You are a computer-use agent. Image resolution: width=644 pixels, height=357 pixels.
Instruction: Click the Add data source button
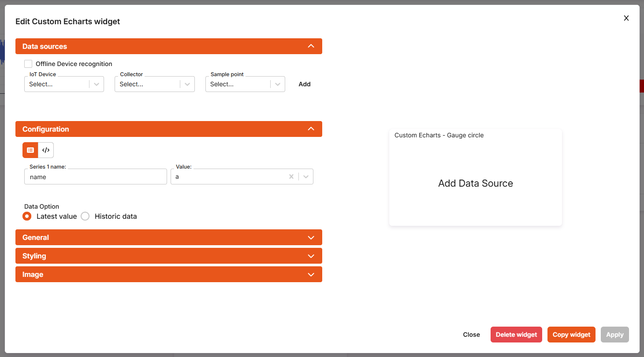pos(305,84)
